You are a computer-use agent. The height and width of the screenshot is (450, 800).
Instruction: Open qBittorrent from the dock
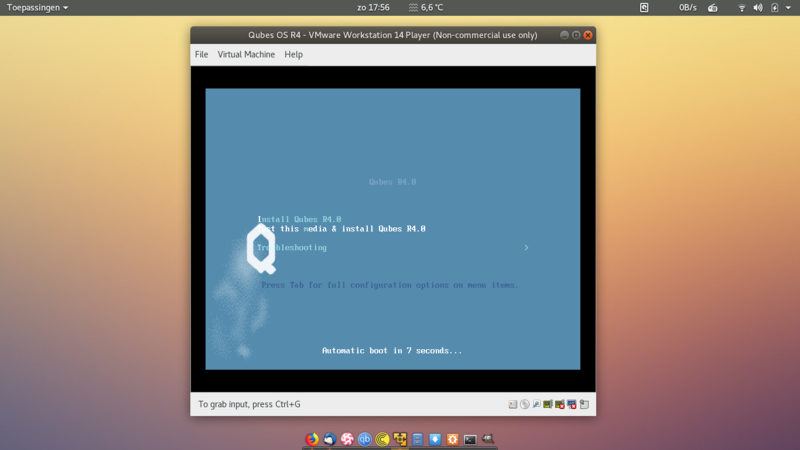364,439
